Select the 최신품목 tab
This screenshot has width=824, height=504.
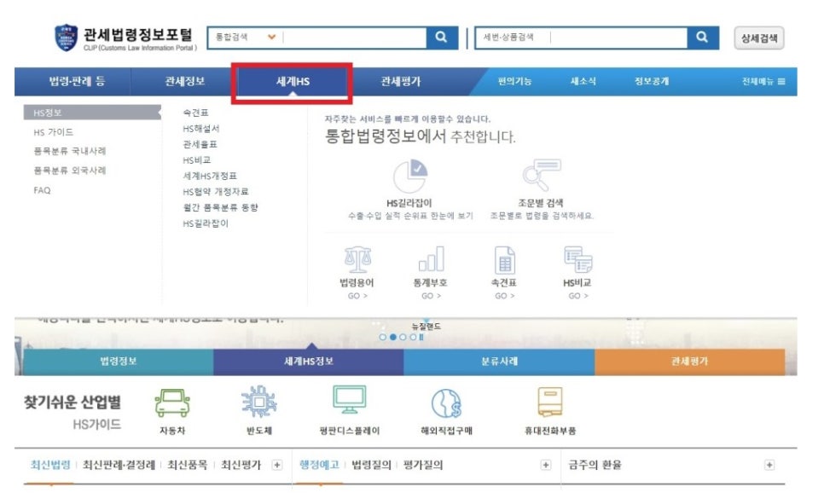click(x=188, y=465)
